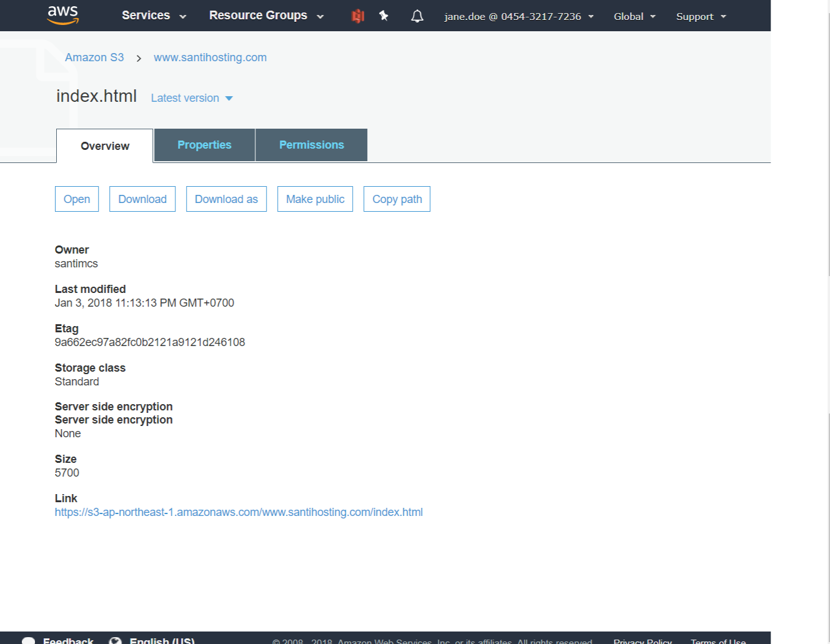Click the index.html object title
Viewport: 830px width, 644px height.
[96, 96]
